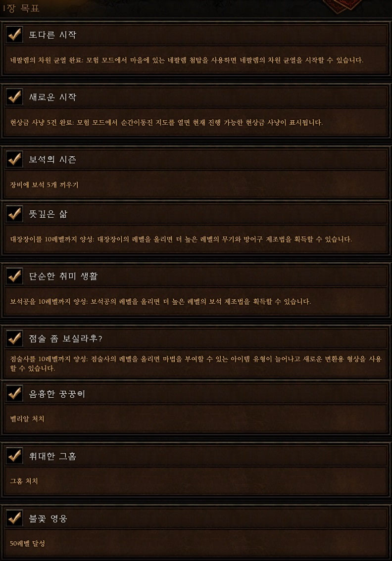Image resolution: width=392 pixels, height=561 pixels.
Task: Click the 1장 목표 chapter heading
Action: point(21,8)
